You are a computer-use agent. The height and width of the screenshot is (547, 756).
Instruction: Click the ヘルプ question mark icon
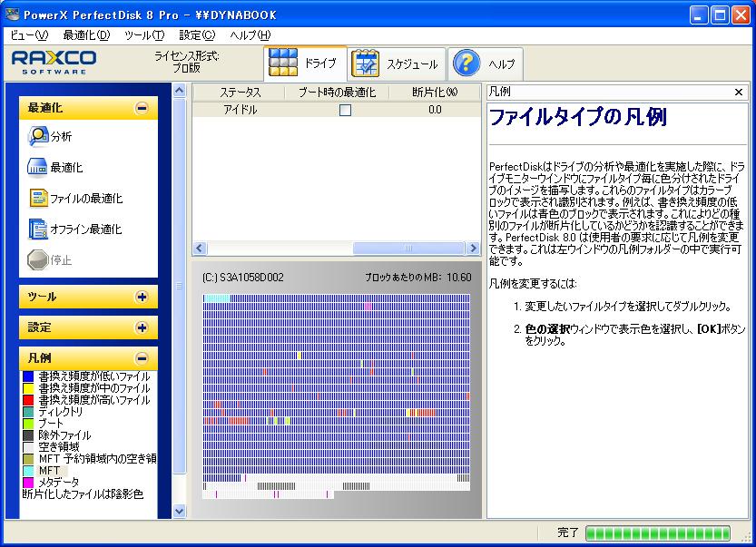[x=466, y=63]
